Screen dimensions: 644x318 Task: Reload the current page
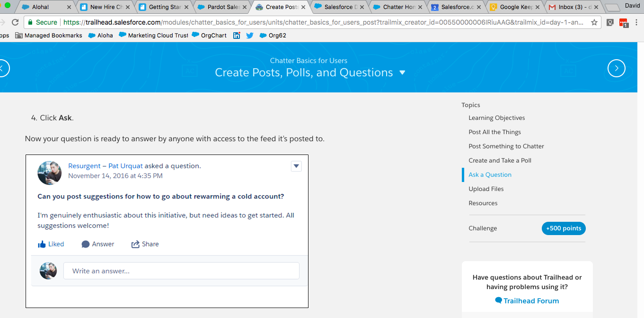[15, 22]
